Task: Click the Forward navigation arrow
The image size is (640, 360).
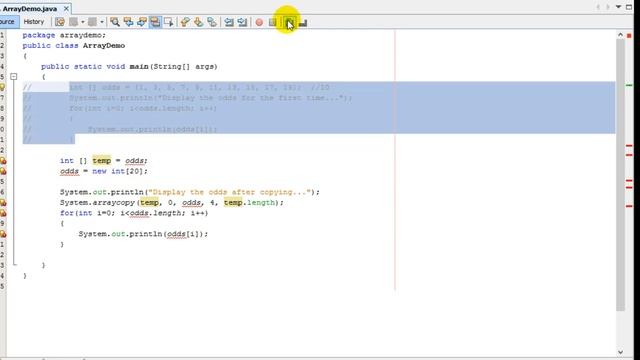Action: point(93,22)
